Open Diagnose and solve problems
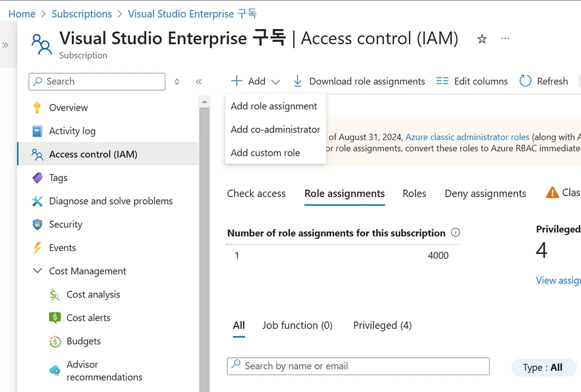Viewport: 581px width, 392px height. tap(110, 201)
